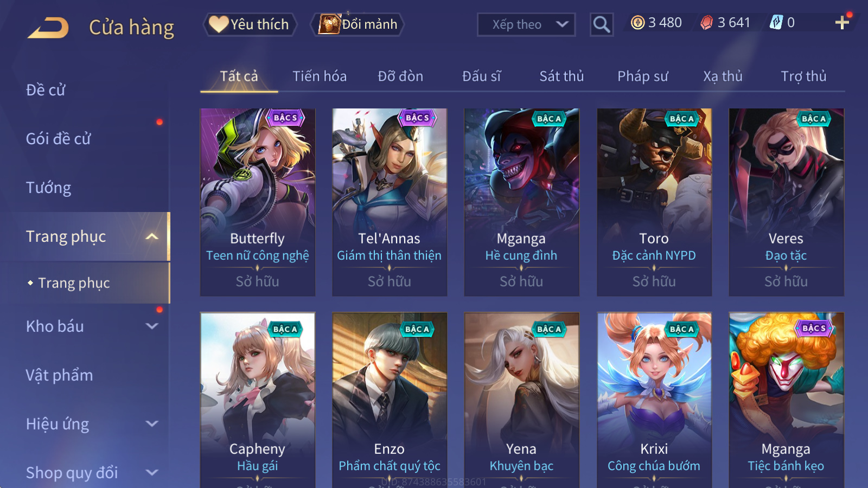Open the search magnifier icon
The height and width of the screenshot is (488, 868).
[602, 24]
